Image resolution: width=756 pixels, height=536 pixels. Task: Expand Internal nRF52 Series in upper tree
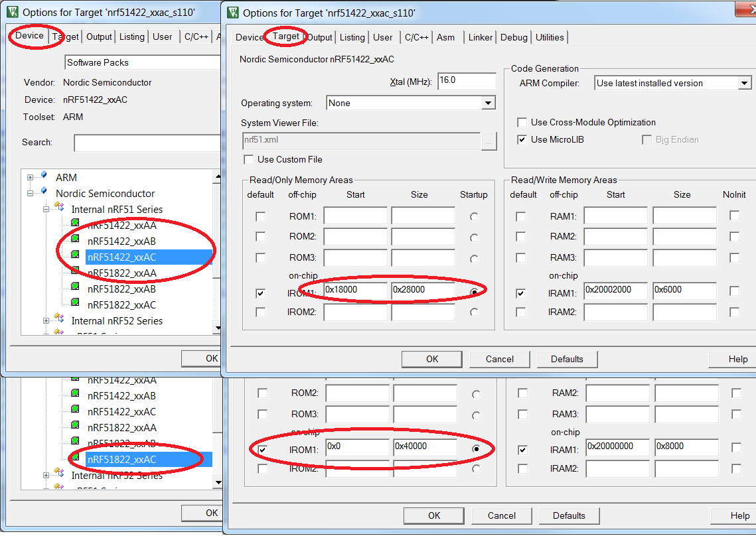[46, 320]
